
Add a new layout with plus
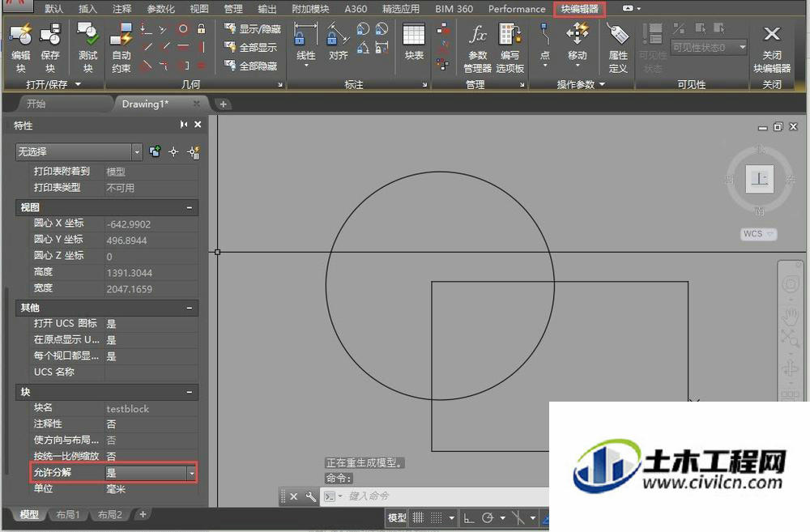pyautogui.click(x=143, y=514)
